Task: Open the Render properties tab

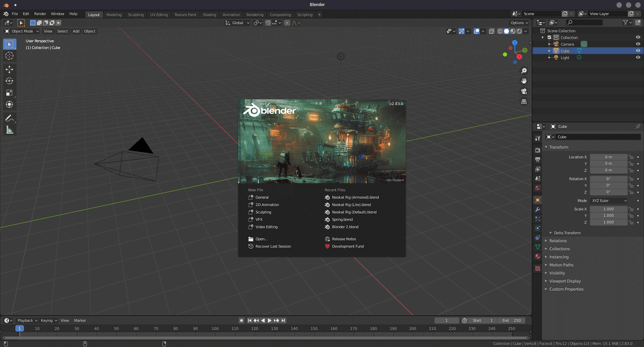Action: click(538, 150)
